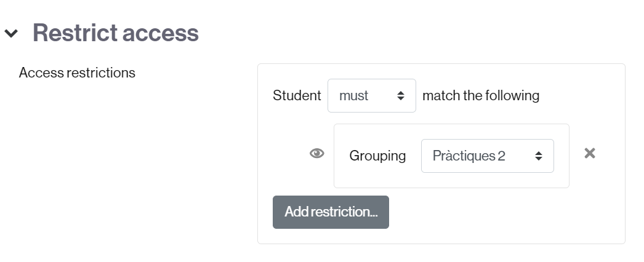The height and width of the screenshot is (262, 644).
Task: Click the up-down arrows on must selector
Action: pos(401,95)
